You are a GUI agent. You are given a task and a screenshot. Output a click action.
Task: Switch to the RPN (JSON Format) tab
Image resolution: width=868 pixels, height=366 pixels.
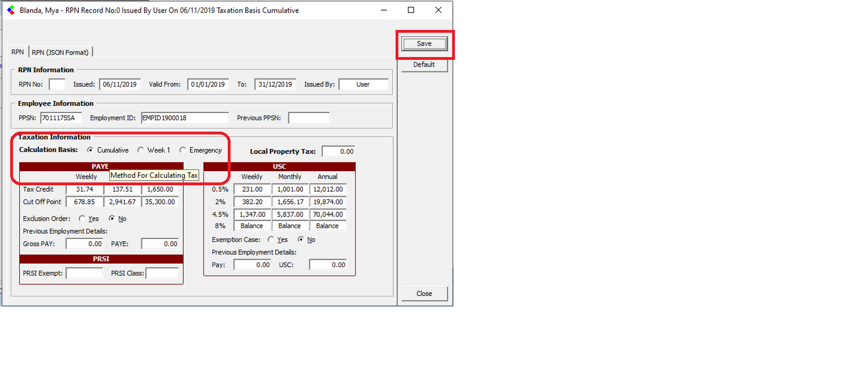point(60,52)
